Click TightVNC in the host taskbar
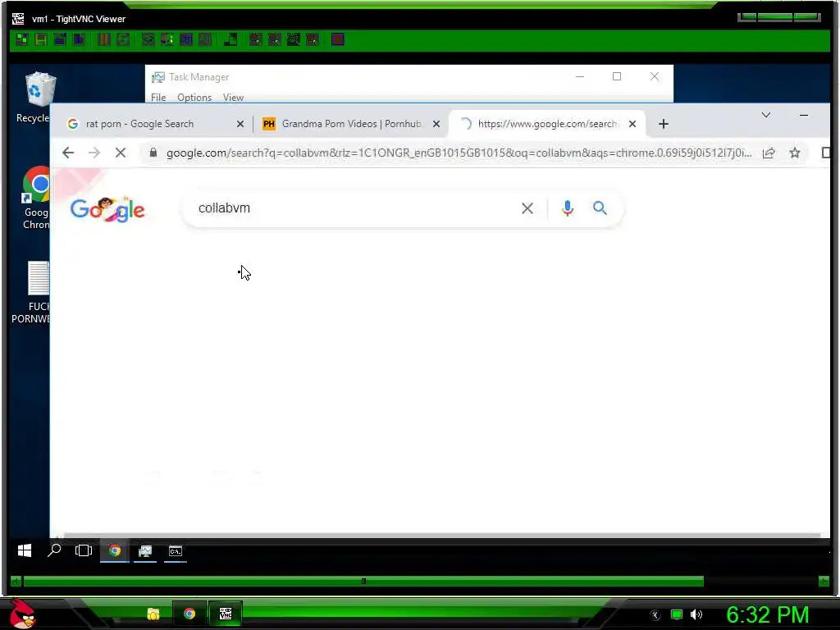 (226, 614)
